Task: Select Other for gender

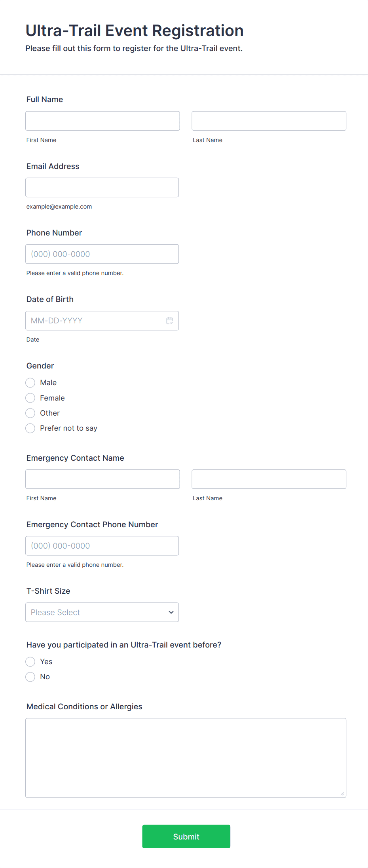Action: click(30, 413)
